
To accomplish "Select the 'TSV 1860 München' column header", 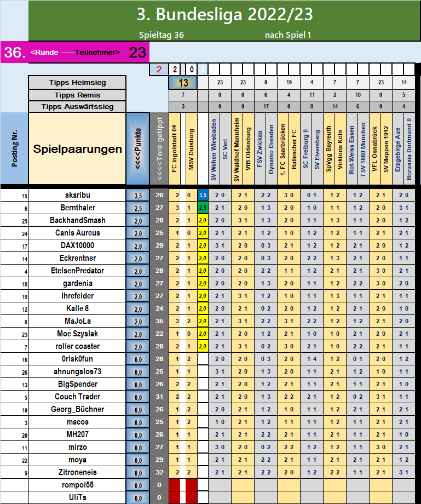I will 363,148.
